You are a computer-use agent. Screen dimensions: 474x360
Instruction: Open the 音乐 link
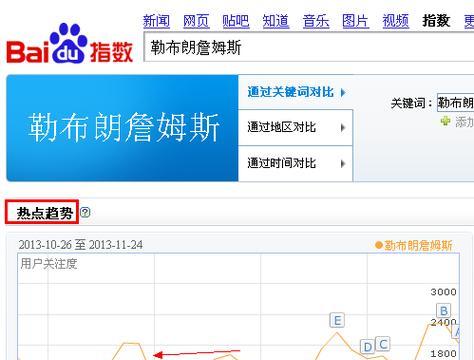pos(316,21)
